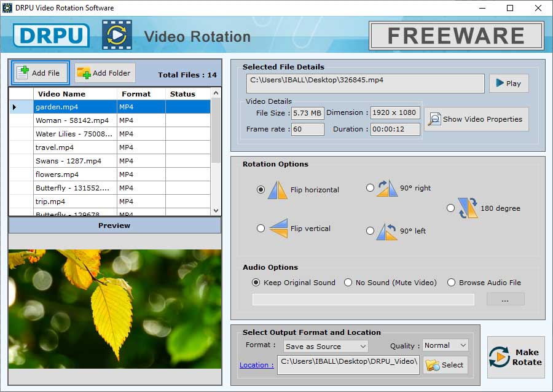Click the Flip vertical triangles icon
The height and width of the screenshot is (392, 553).
(x=278, y=229)
